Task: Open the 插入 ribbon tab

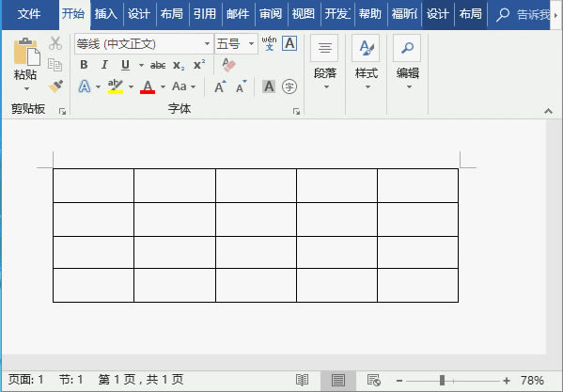Action: tap(106, 14)
